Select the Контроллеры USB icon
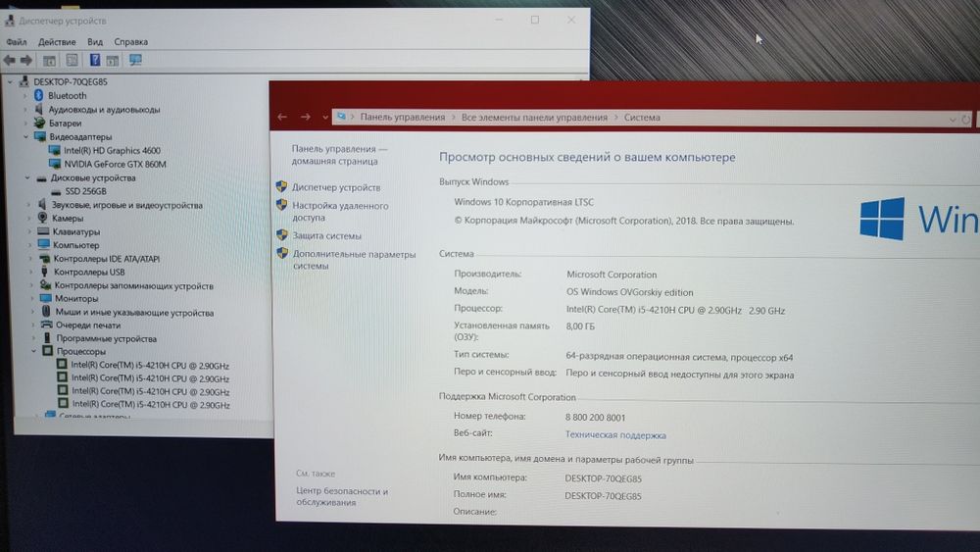 pyautogui.click(x=44, y=272)
